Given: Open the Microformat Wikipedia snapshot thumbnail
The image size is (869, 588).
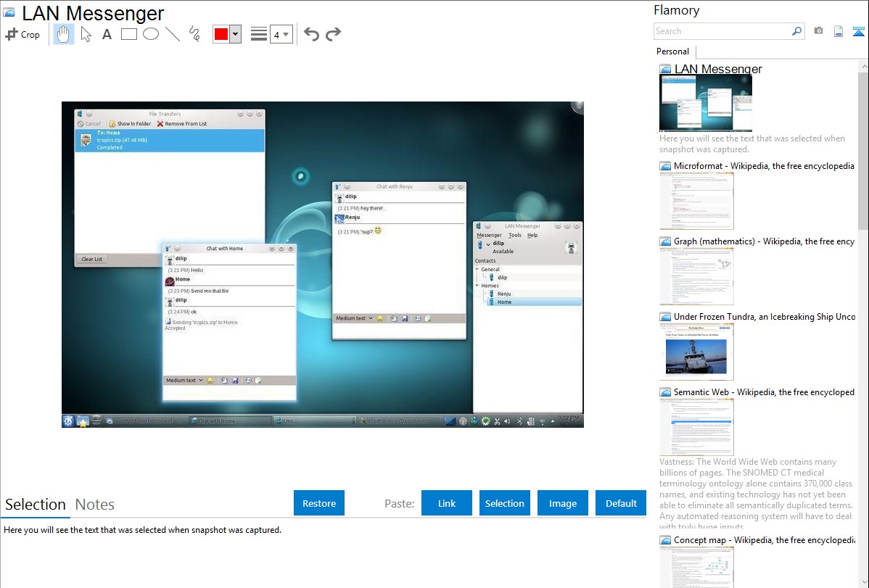Looking at the screenshot, I should tap(696, 201).
